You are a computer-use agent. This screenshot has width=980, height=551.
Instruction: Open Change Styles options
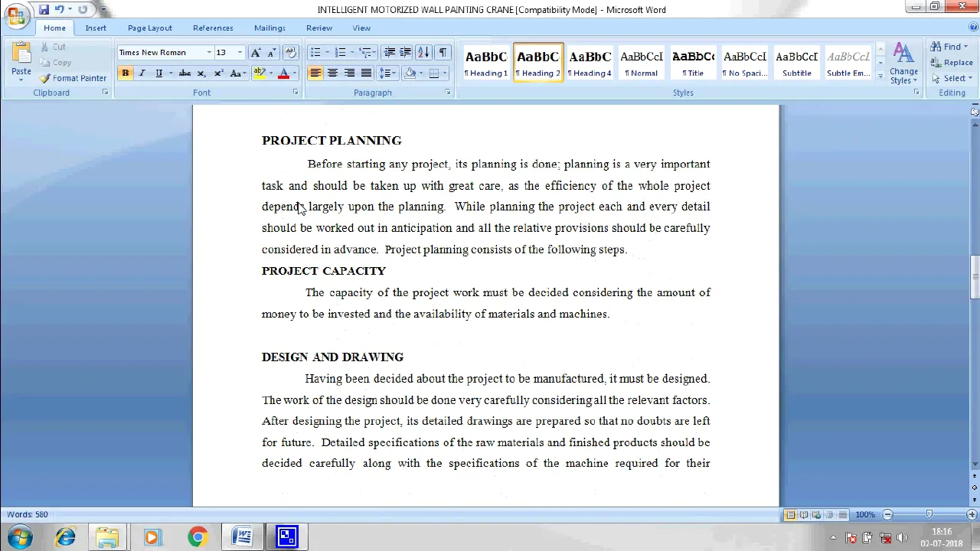[903, 63]
